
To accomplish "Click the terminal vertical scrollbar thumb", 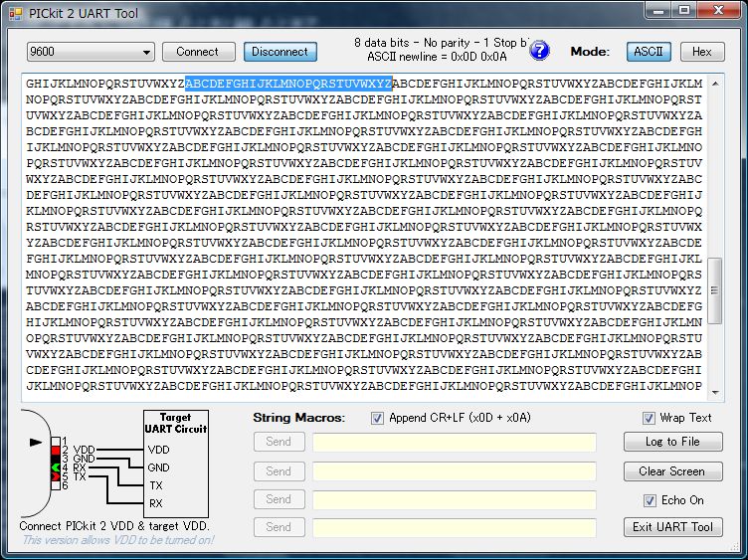I will click(x=714, y=290).
